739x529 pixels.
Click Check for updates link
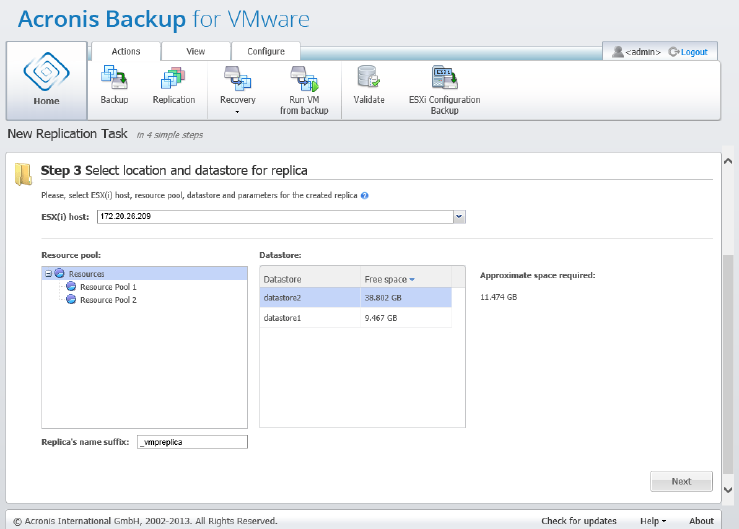click(x=579, y=521)
